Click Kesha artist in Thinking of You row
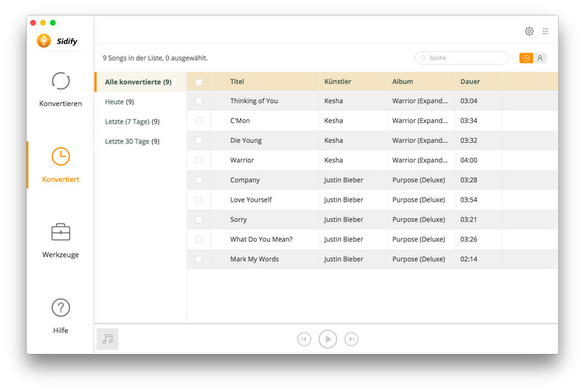This screenshot has width=585, height=392. point(333,101)
